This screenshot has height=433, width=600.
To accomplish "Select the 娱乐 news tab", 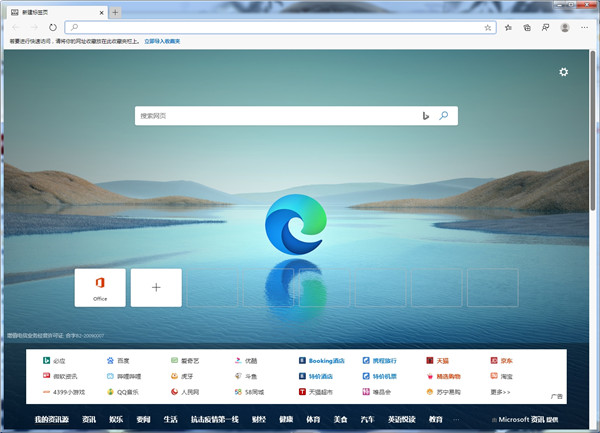I will pyautogui.click(x=116, y=420).
